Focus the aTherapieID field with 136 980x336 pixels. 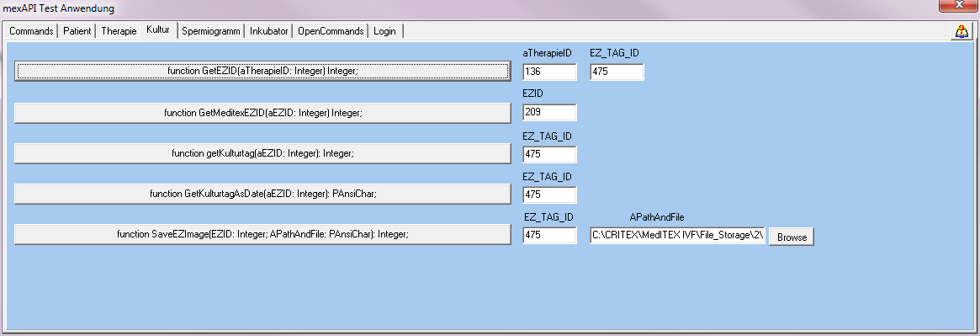tap(550, 72)
